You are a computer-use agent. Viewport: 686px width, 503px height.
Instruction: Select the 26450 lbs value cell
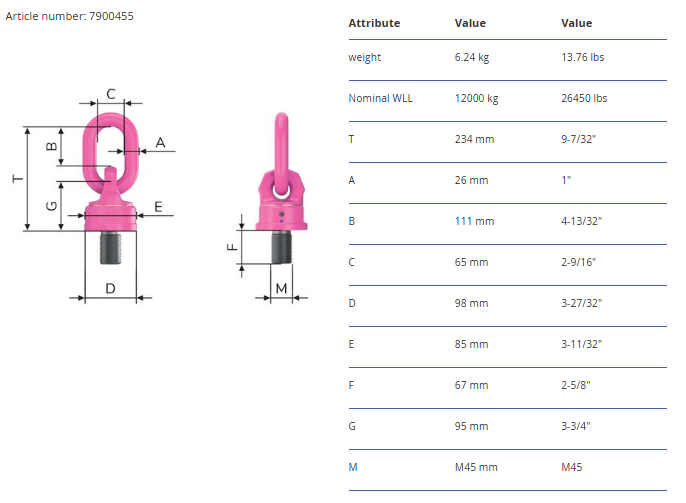tap(584, 98)
